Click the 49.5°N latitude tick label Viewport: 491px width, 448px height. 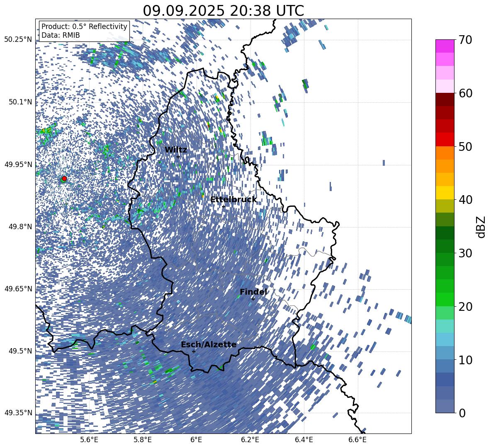(21, 351)
